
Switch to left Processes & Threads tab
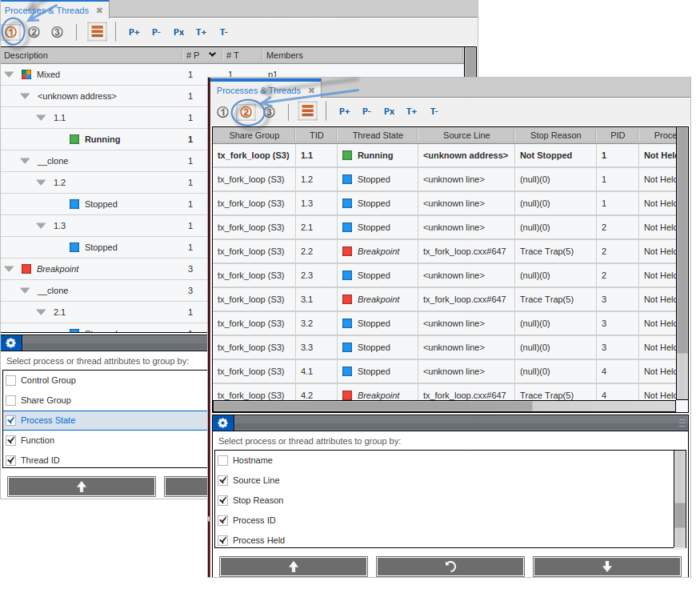pyautogui.click(x=47, y=10)
